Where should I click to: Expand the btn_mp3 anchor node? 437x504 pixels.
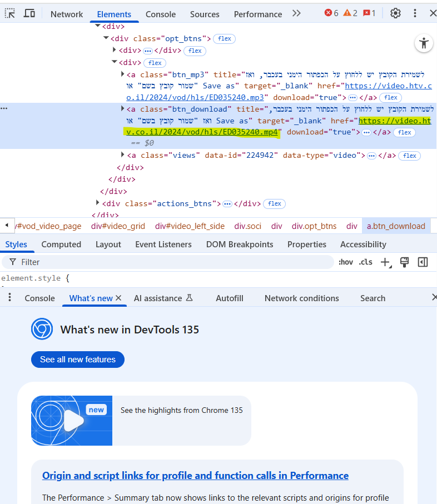[123, 74]
